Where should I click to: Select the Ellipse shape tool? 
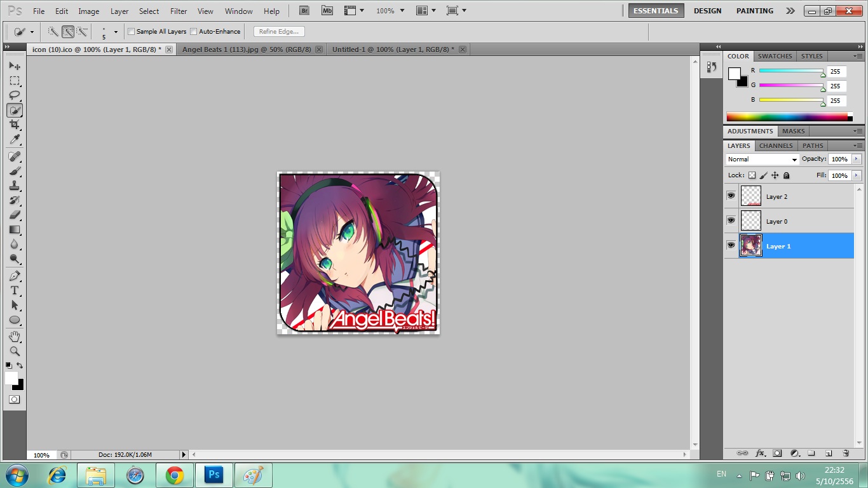click(x=15, y=320)
